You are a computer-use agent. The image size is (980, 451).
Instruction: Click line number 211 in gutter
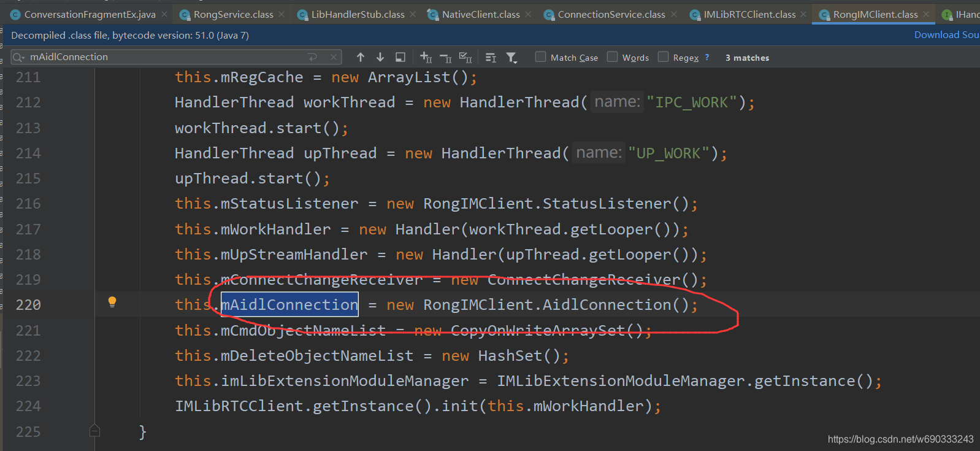28,77
